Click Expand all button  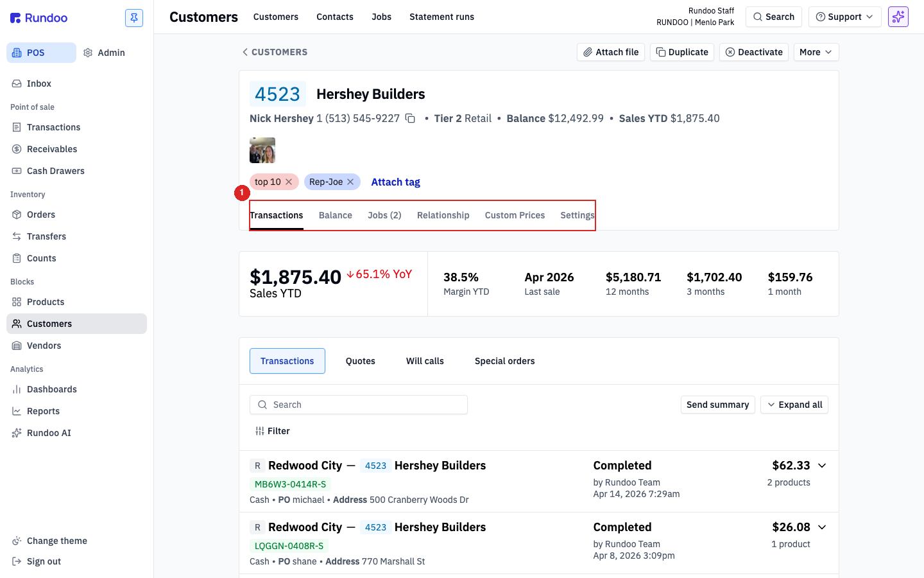[x=794, y=405]
